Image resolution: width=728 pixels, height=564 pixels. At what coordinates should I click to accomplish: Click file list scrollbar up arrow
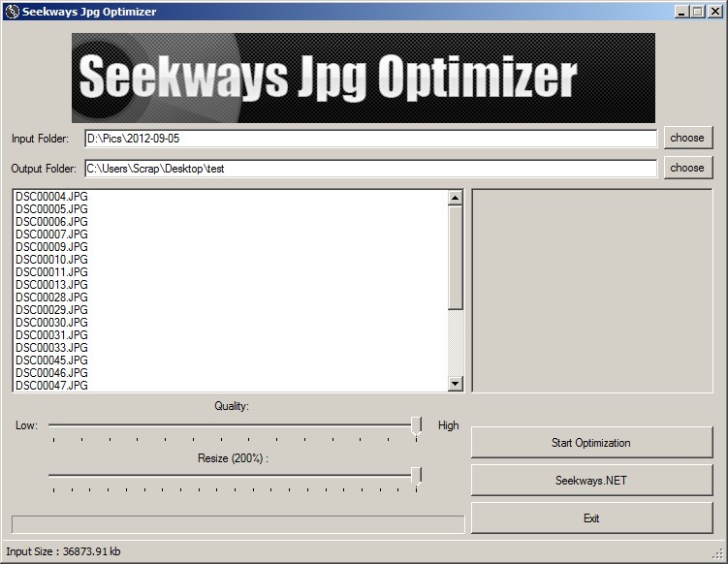tap(455, 198)
